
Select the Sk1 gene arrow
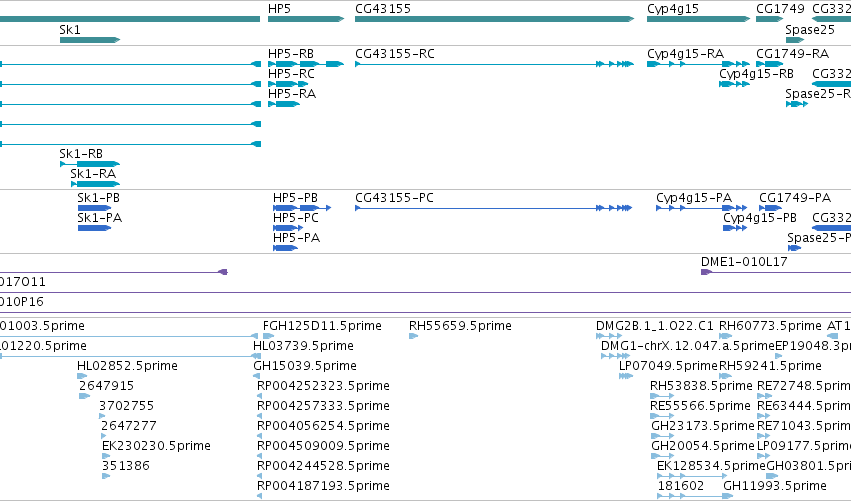(90, 40)
